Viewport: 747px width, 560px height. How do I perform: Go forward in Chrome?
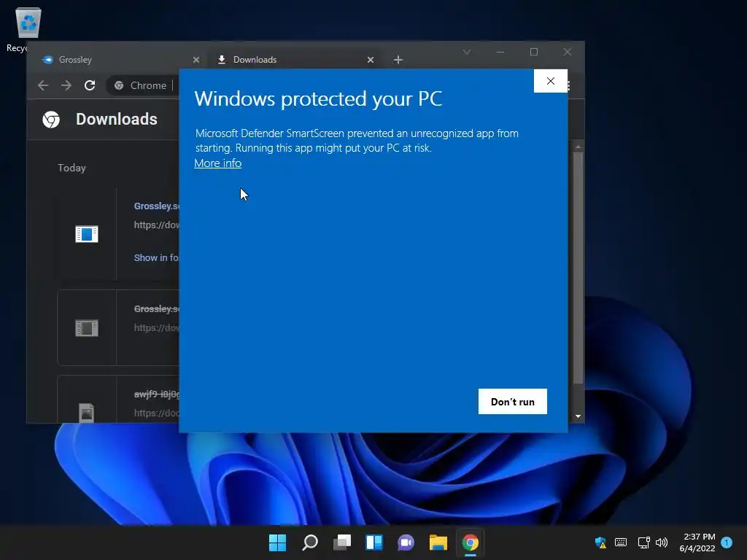pos(66,85)
